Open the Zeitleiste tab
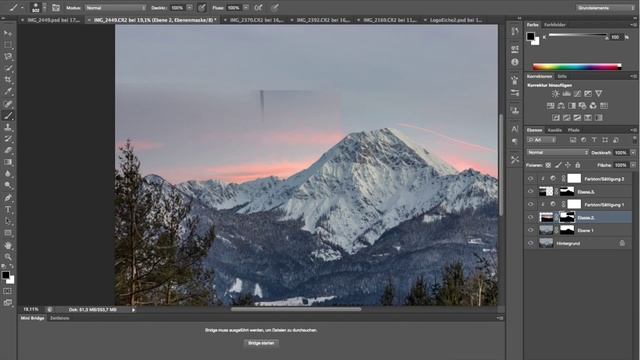 pyautogui.click(x=60, y=318)
